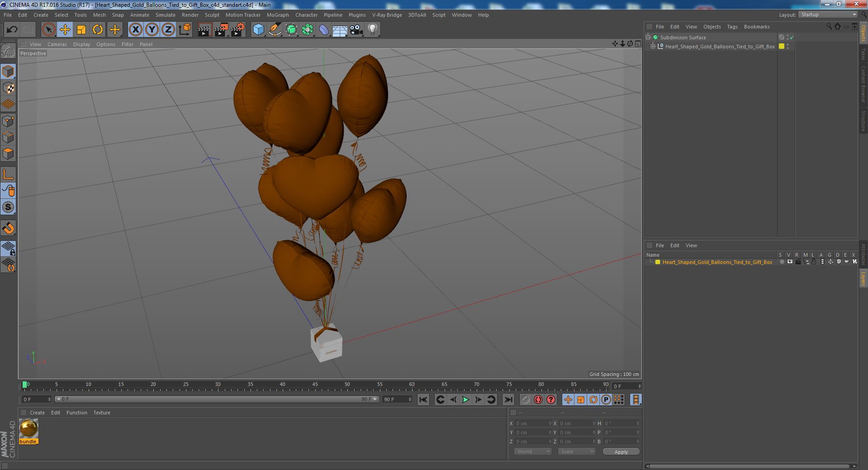Open the World coordinate dropdown
Image resolution: width=868 pixels, height=470 pixels.
(533, 451)
